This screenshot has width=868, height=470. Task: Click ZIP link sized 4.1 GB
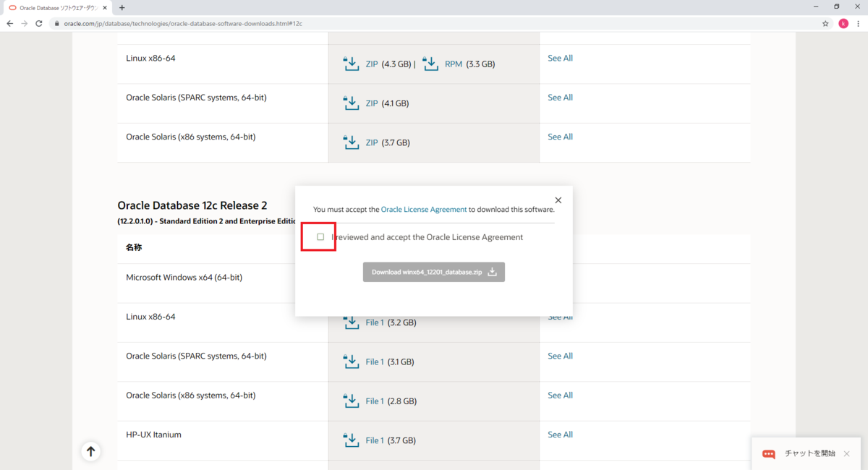372,103
